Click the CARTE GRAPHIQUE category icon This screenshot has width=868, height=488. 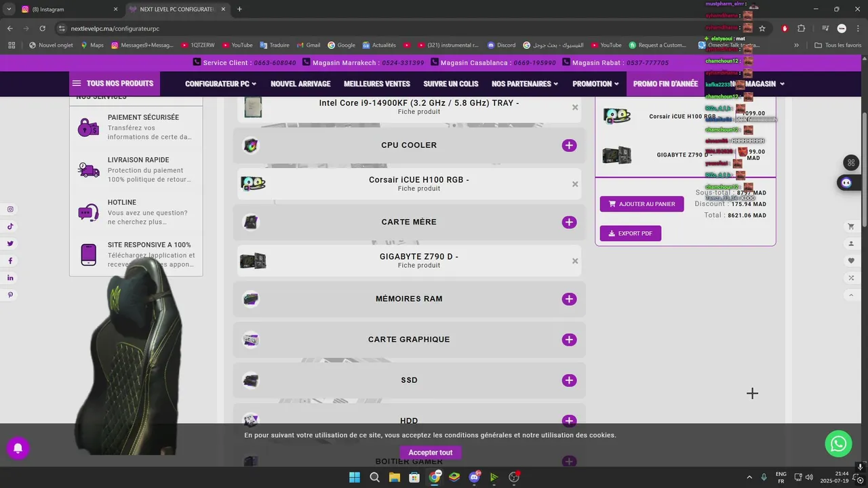click(x=251, y=340)
